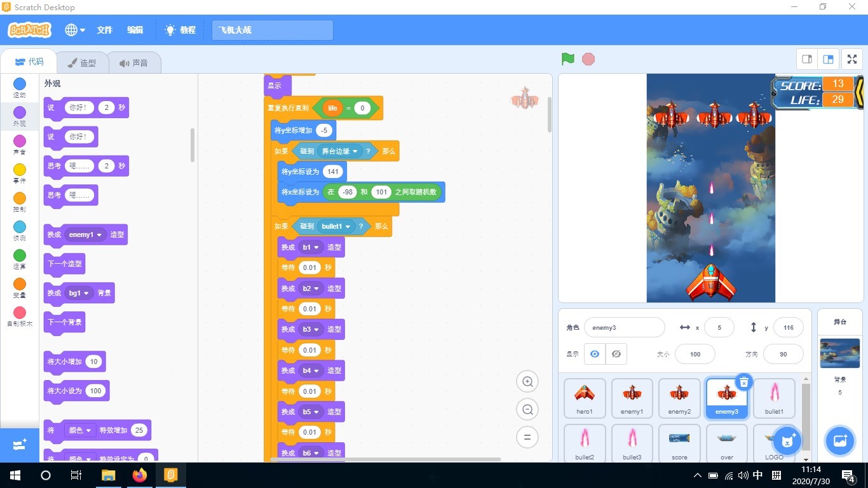This screenshot has height=488, width=868.
Task: Switch to large stage layout
Action: click(828, 59)
